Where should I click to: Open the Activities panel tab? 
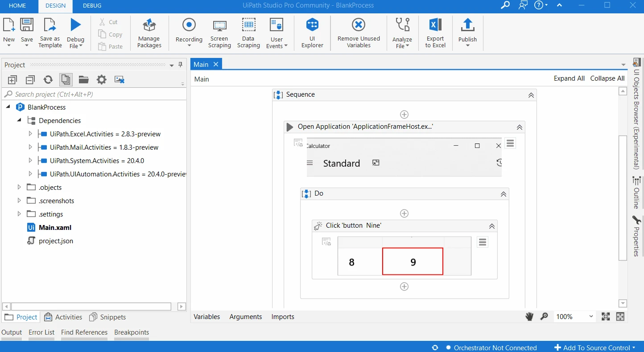click(x=63, y=317)
